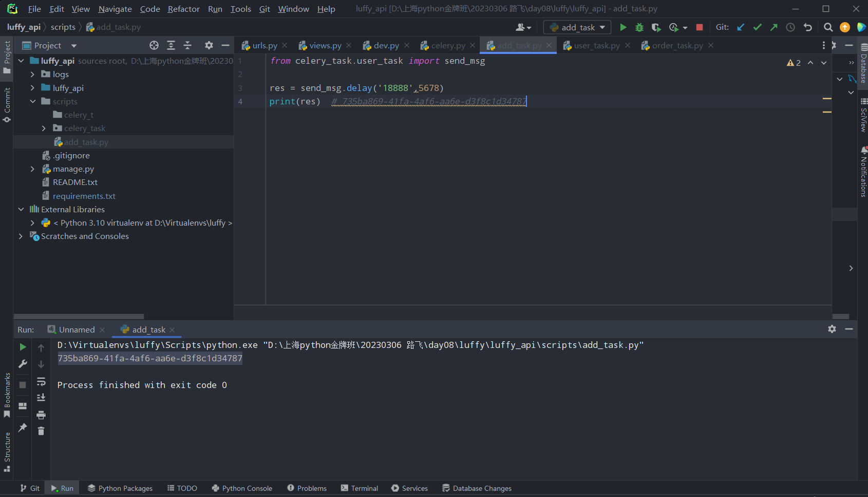Viewport: 868px width, 497px height.
Task: Open Project panel settings gear
Action: click(x=209, y=45)
